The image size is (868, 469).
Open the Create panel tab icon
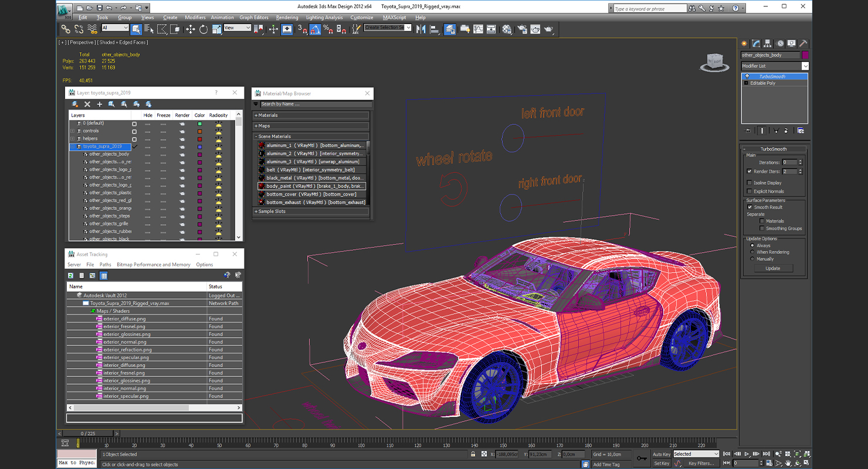pos(744,43)
